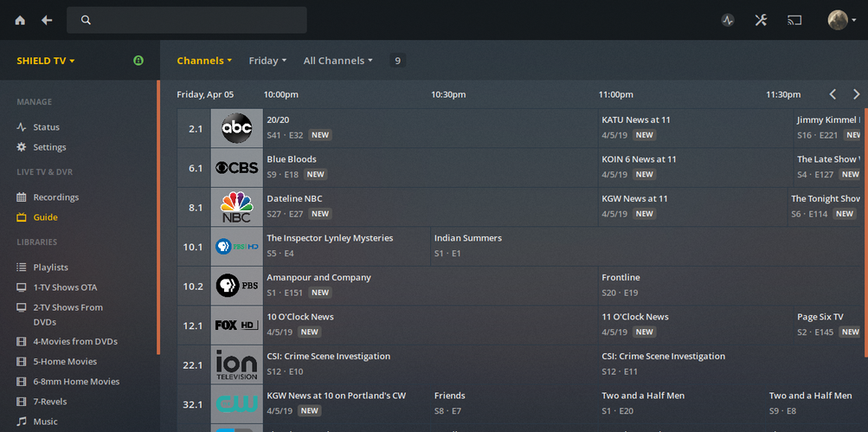Select the Blue Bloods program
The height and width of the screenshot is (432, 868).
(430, 167)
